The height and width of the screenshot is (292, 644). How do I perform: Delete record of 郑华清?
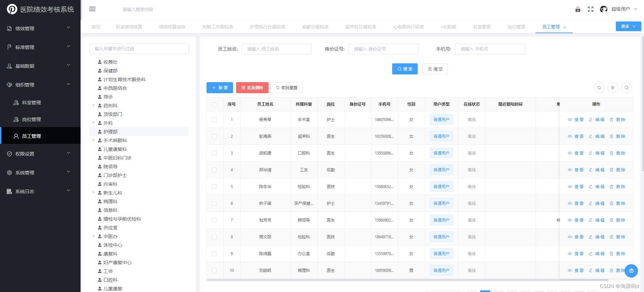[617, 170]
